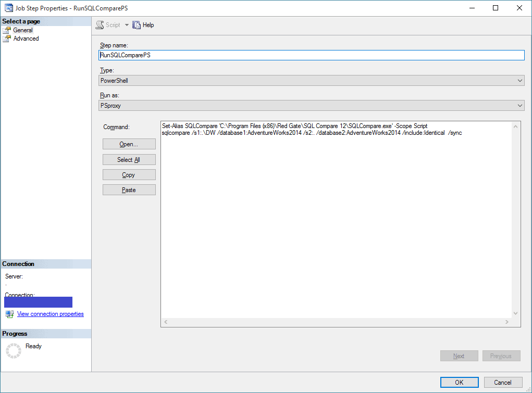Click the horizontal scrollbar right arrow

[506, 323]
